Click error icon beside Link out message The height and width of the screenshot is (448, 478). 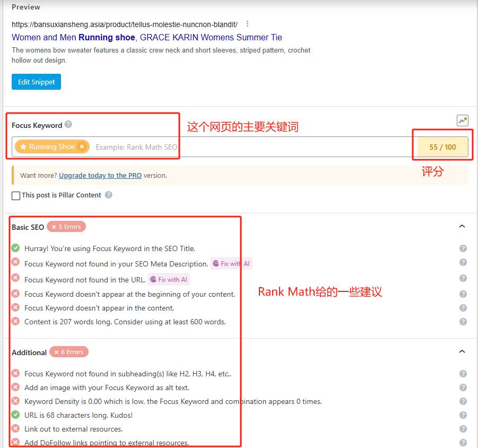point(15,428)
